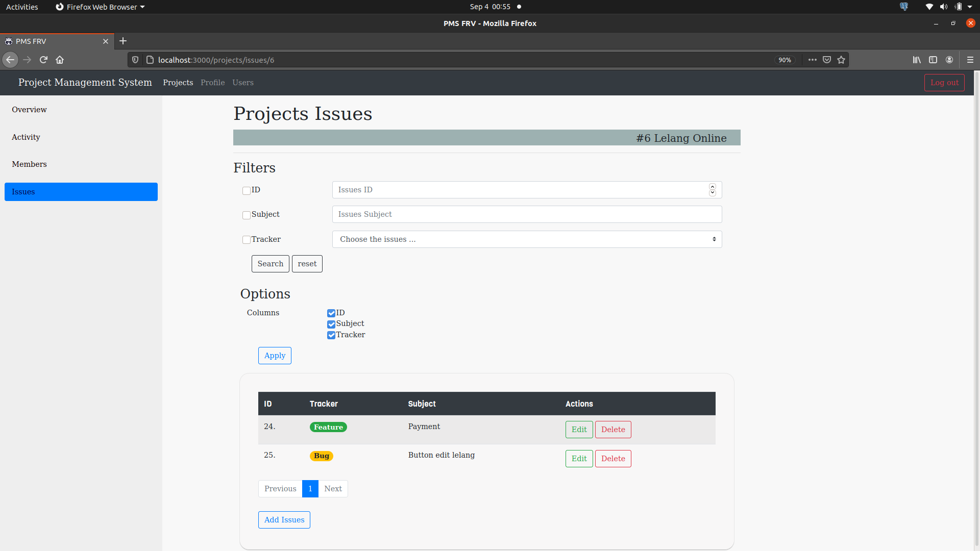Click the reset filter button
Viewport: 980px width, 551px height.
[x=307, y=264]
